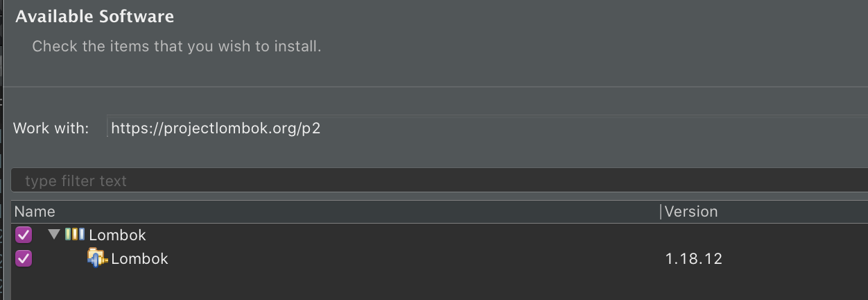The height and width of the screenshot is (300, 868).
Task: Select the child Lombok feature label
Action: tap(139, 259)
